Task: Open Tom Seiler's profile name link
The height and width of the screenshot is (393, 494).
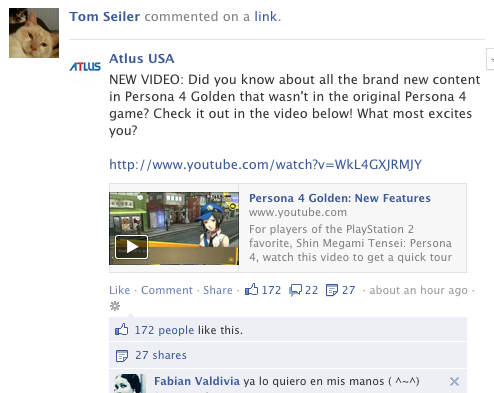Action: tap(105, 16)
